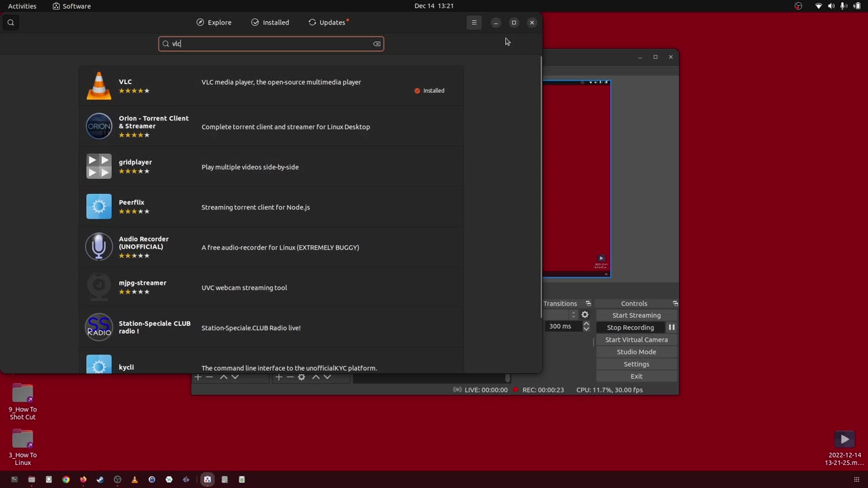
Task: Select 'UVC webcam streaming tool' result
Action: [x=244, y=287]
